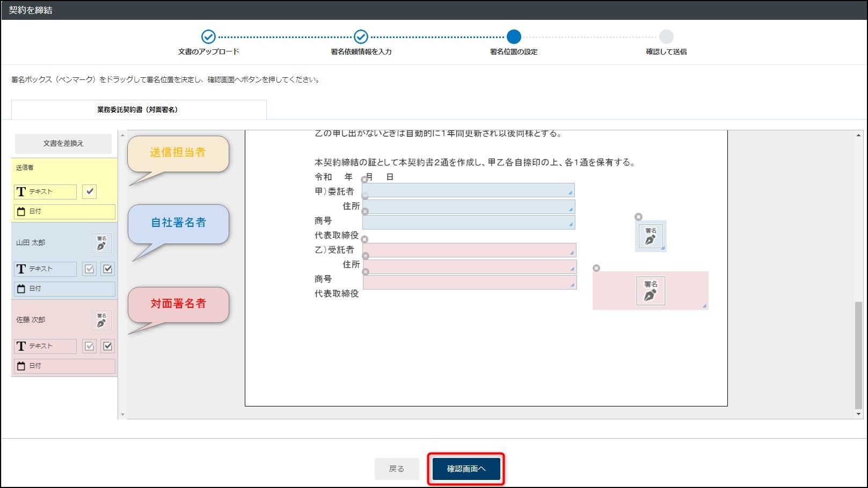Toggle the rightmost checkbox for 山田 太郎's text field
This screenshot has height=488, width=868.
[x=107, y=269]
